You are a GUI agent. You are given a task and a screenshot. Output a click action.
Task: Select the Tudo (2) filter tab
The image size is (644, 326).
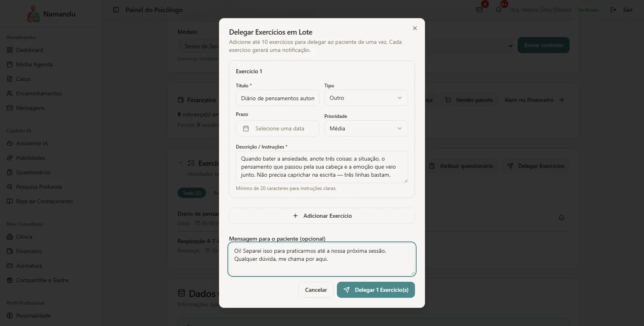(192, 193)
